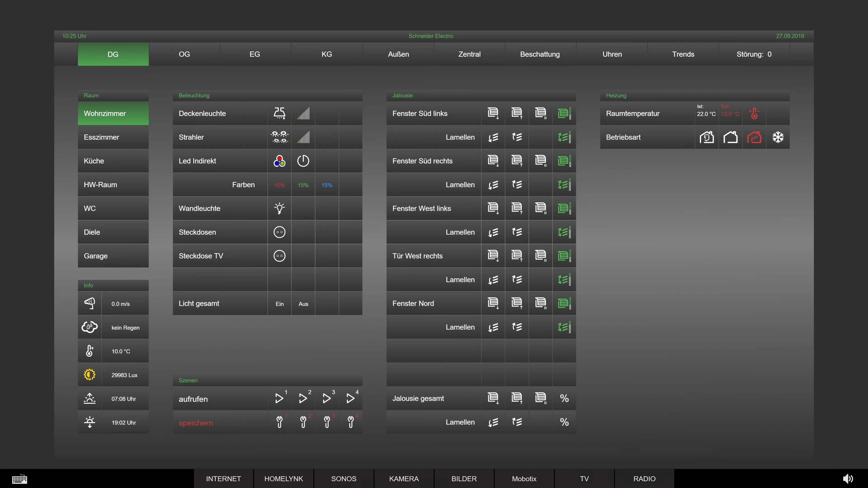Activate night setback Zzz mode
Viewport: 868px width, 488px height.
click(754, 137)
